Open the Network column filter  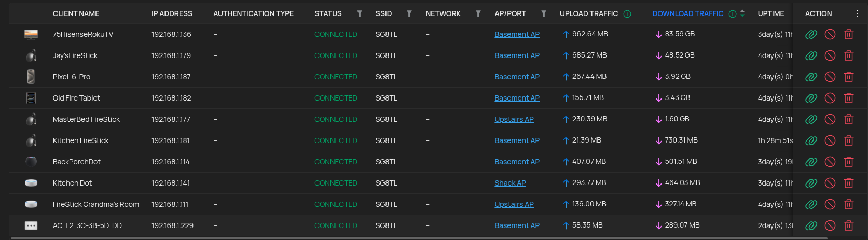click(x=478, y=14)
